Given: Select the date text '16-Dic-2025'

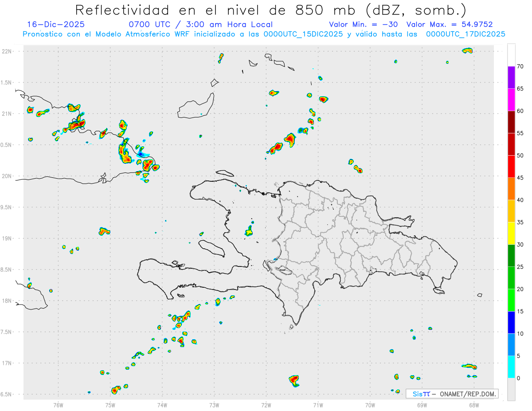Looking at the screenshot, I should click(x=56, y=24).
